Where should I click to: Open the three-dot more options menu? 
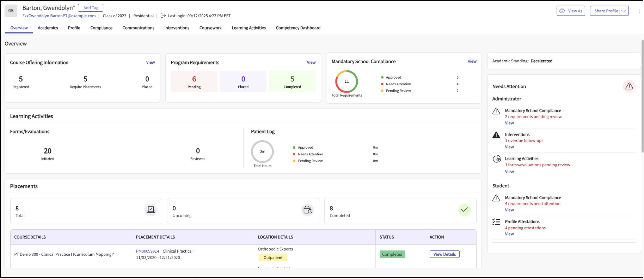click(639, 11)
